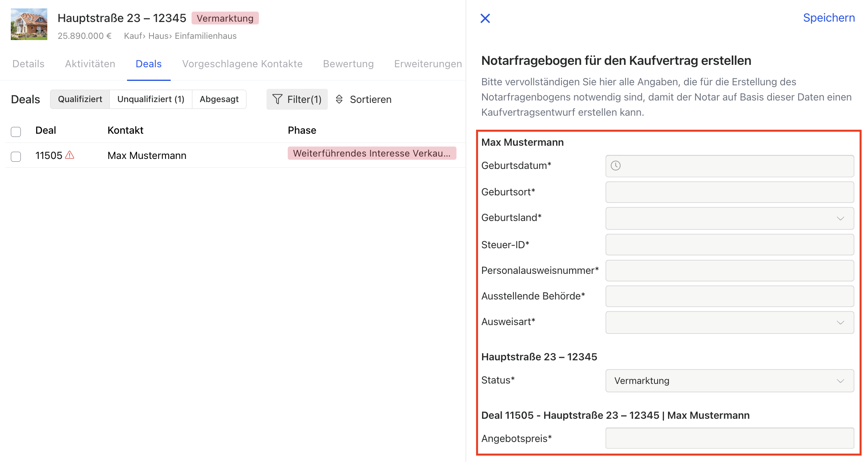
Task: Click the clock icon in Geburtsdatum field
Action: pyautogui.click(x=616, y=166)
